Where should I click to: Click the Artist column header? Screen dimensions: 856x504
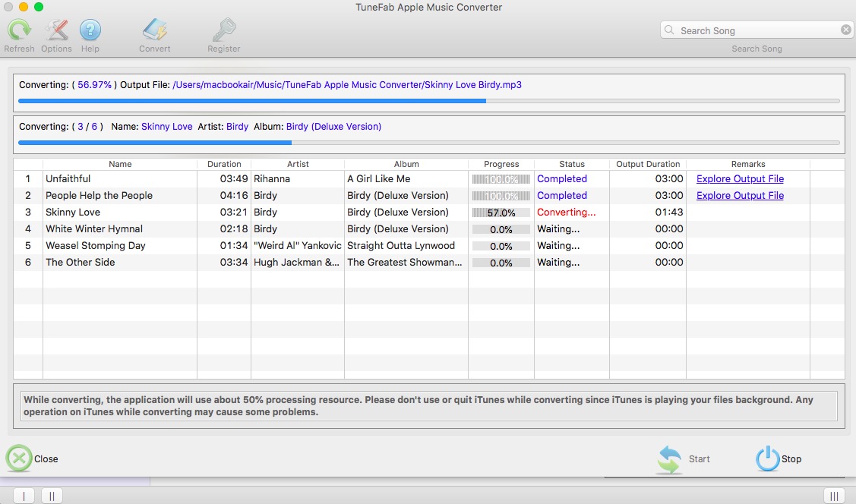(298, 164)
